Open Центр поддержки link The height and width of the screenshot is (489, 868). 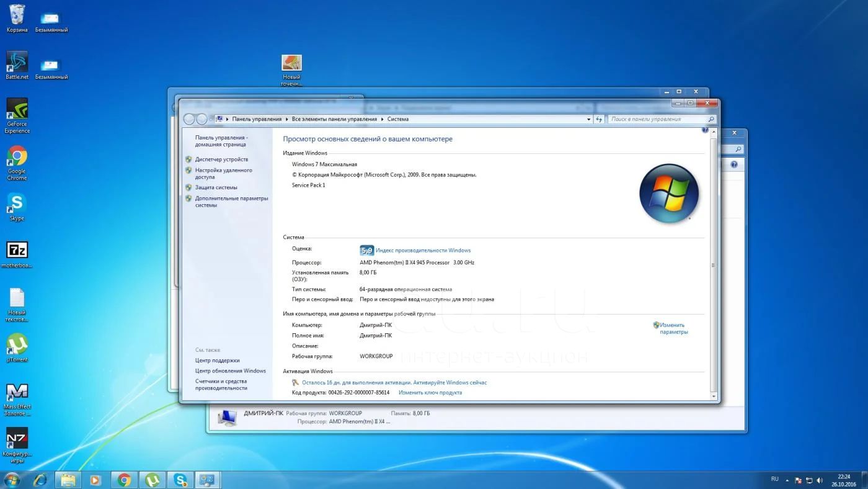[x=217, y=361]
